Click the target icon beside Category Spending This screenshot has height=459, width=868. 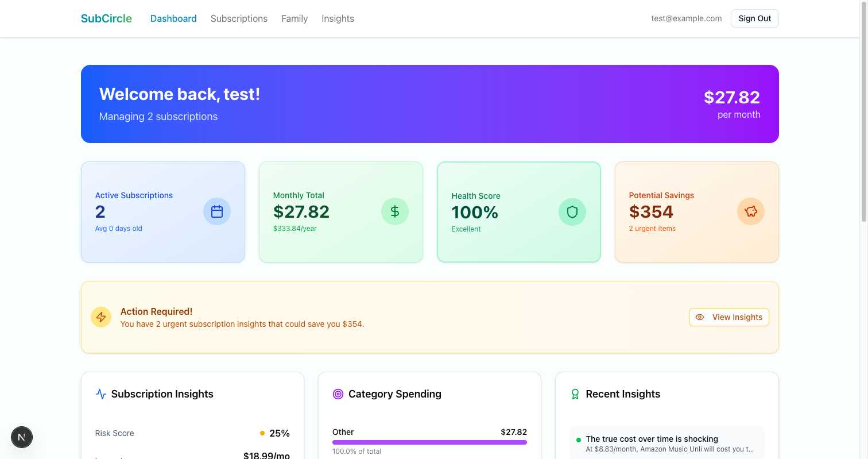[x=338, y=394]
